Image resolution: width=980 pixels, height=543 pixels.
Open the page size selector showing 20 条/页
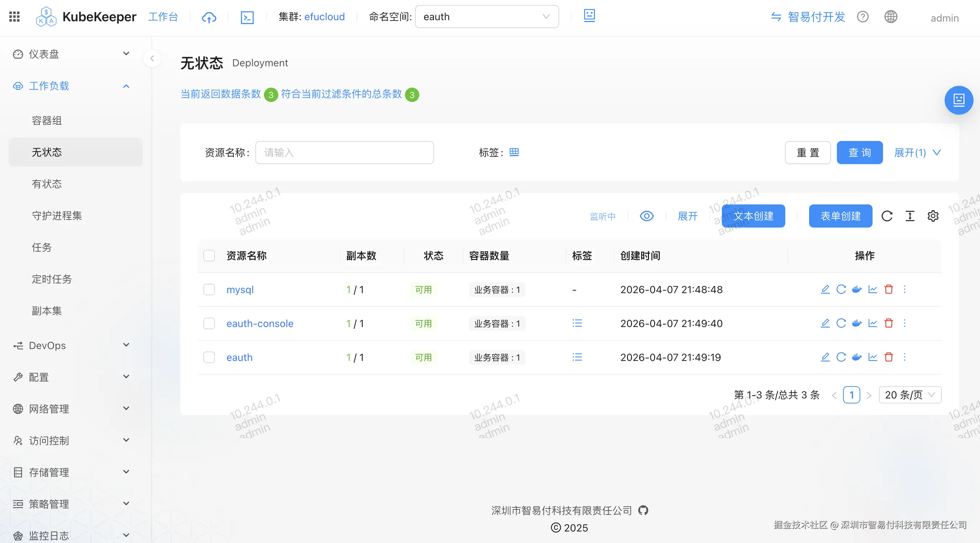pyautogui.click(x=910, y=394)
